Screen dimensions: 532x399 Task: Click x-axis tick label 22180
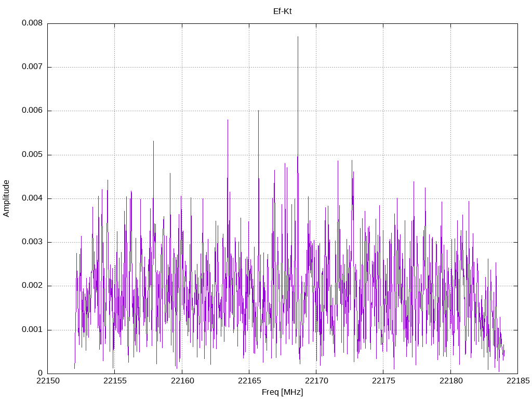point(450,381)
